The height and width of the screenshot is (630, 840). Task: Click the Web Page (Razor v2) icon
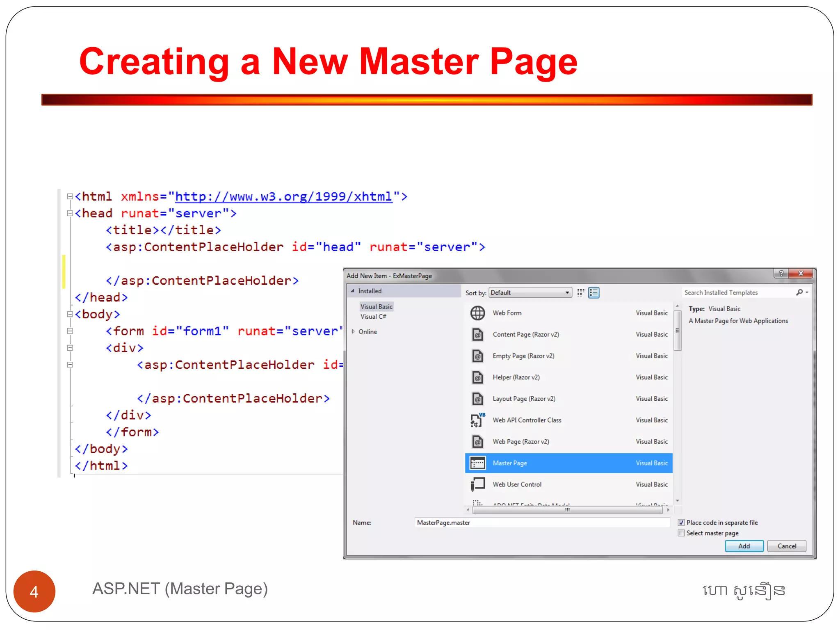coord(477,442)
